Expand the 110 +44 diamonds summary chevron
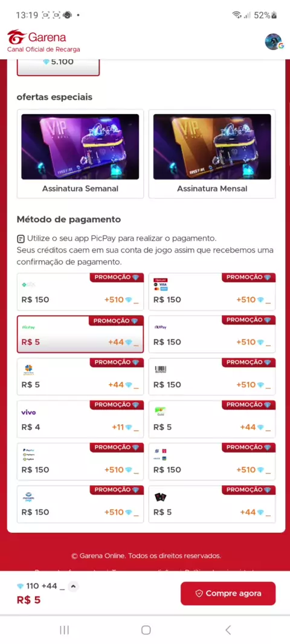 [x=73, y=586]
